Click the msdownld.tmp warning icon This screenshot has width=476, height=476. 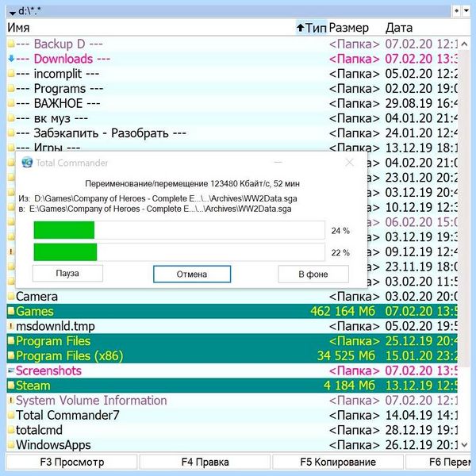click(x=11, y=326)
